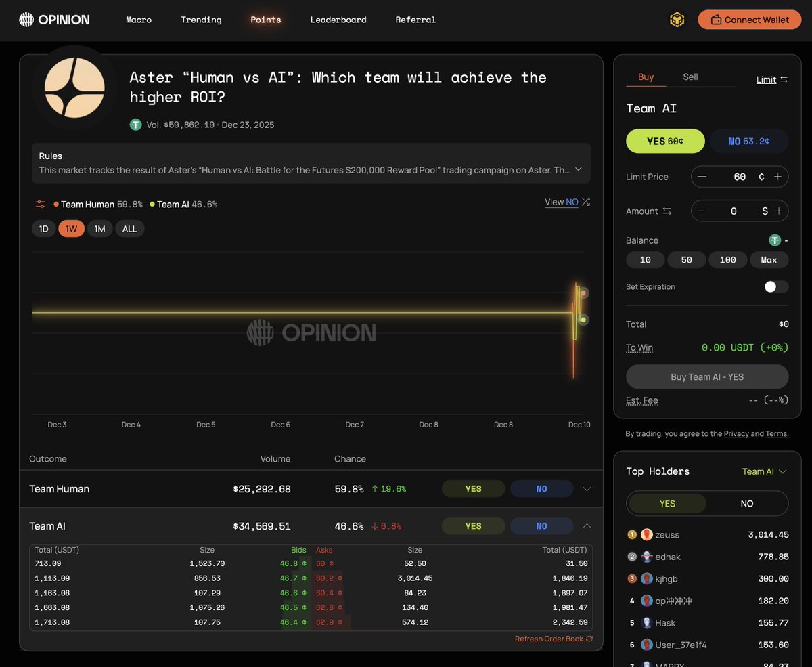Image resolution: width=812 pixels, height=667 pixels.
Task: Click the swap icon next to View NO
Action: tap(586, 202)
